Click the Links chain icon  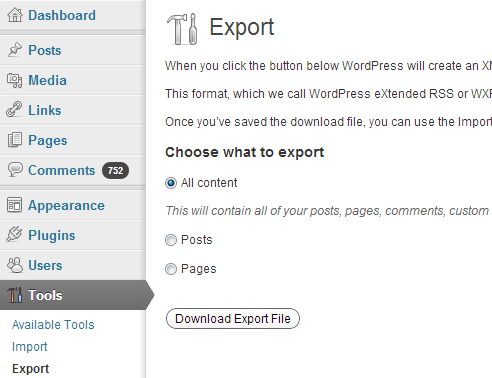(14, 110)
